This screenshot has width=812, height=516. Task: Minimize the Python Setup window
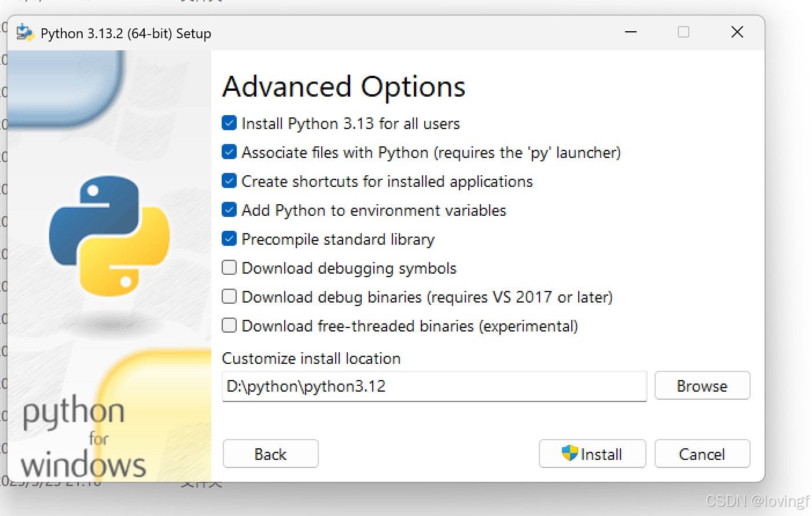(631, 32)
